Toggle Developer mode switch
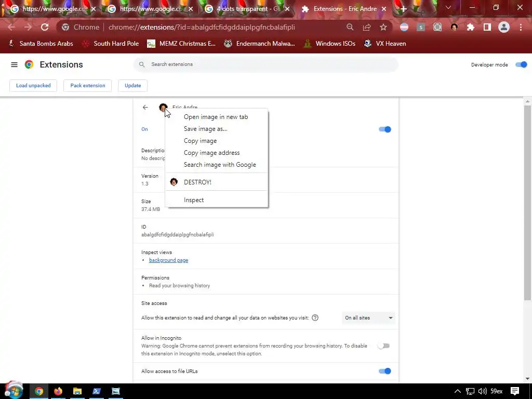Screen dimensions: 532x399 521,64
